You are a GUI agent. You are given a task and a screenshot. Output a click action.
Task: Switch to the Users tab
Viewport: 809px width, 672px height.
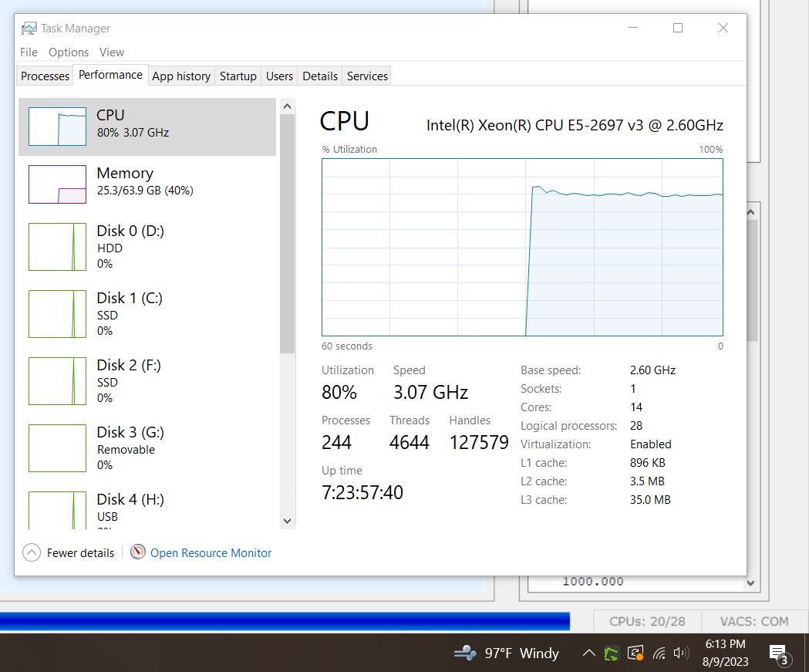click(x=279, y=76)
